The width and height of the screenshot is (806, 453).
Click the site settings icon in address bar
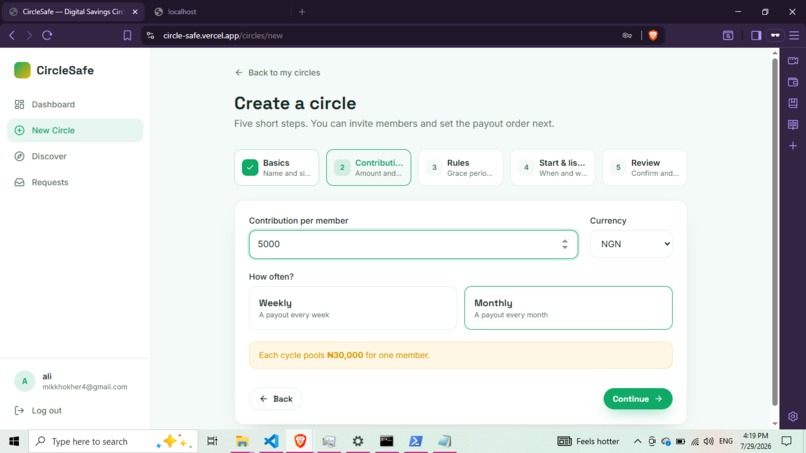point(151,35)
